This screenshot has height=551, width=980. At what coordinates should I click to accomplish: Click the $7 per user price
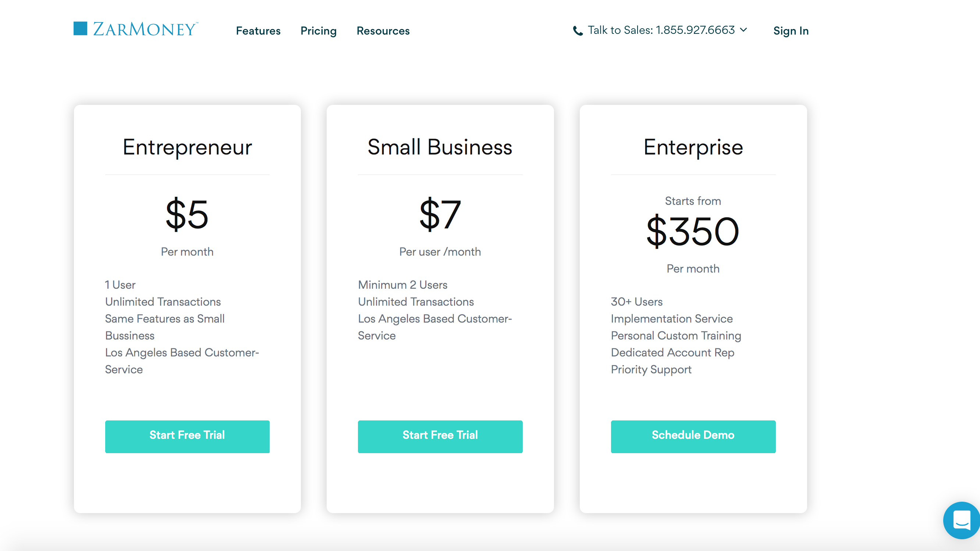(440, 215)
